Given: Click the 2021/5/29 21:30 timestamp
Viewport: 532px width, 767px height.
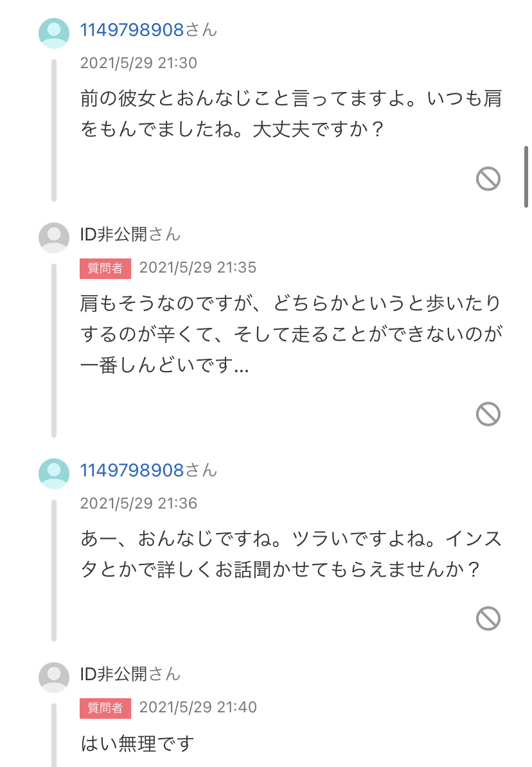Looking at the screenshot, I should (x=138, y=63).
